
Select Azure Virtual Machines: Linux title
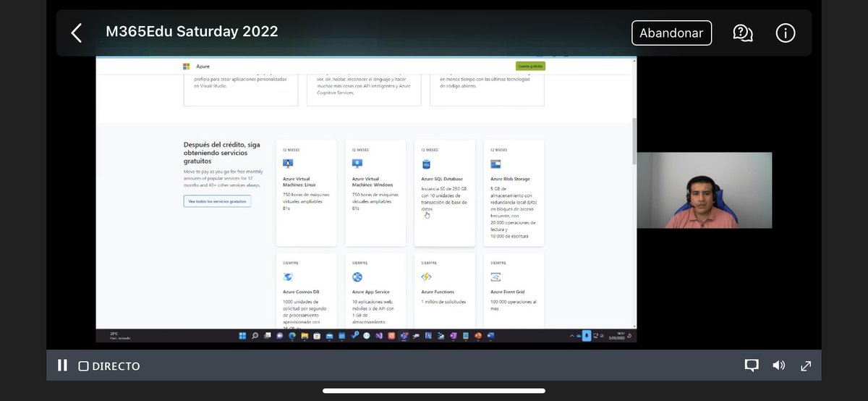[299, 180]
